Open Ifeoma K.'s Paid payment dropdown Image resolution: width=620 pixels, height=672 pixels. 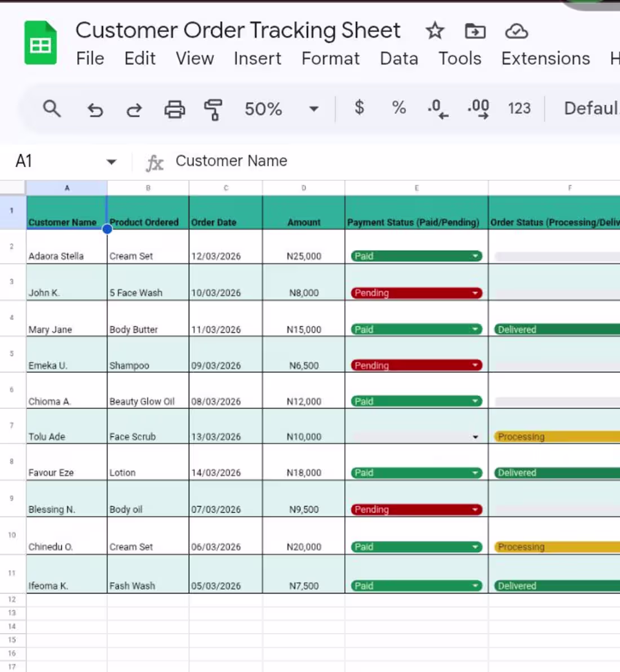click(417, 585)
